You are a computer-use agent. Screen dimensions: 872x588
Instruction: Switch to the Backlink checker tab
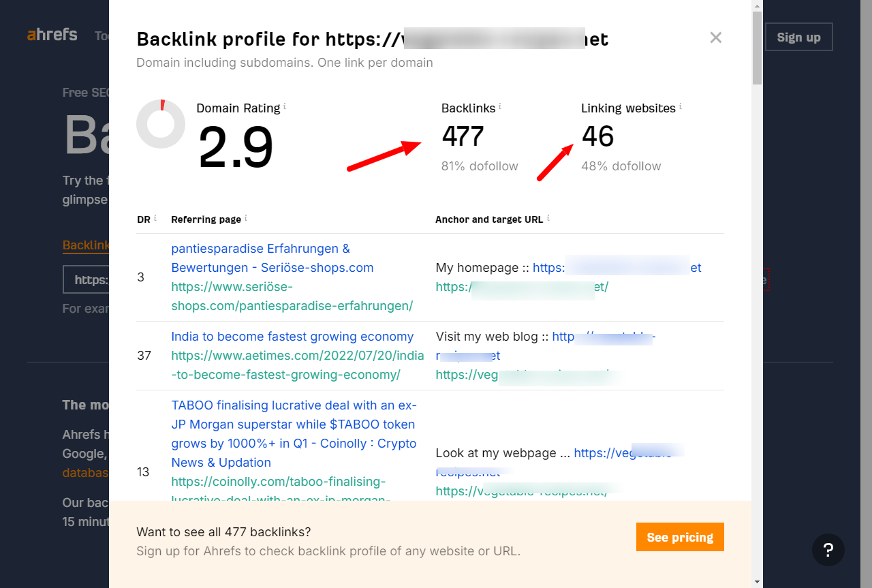(86, 244)
